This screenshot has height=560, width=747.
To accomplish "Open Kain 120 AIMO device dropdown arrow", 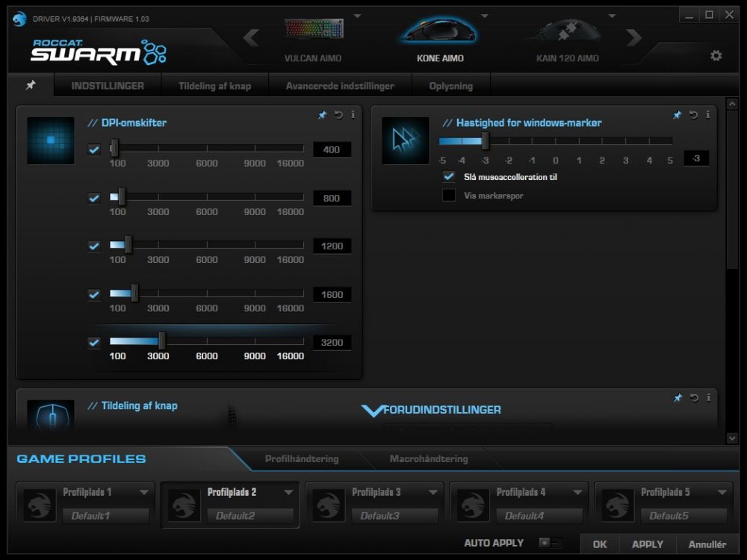I will [x=613, y=16].
